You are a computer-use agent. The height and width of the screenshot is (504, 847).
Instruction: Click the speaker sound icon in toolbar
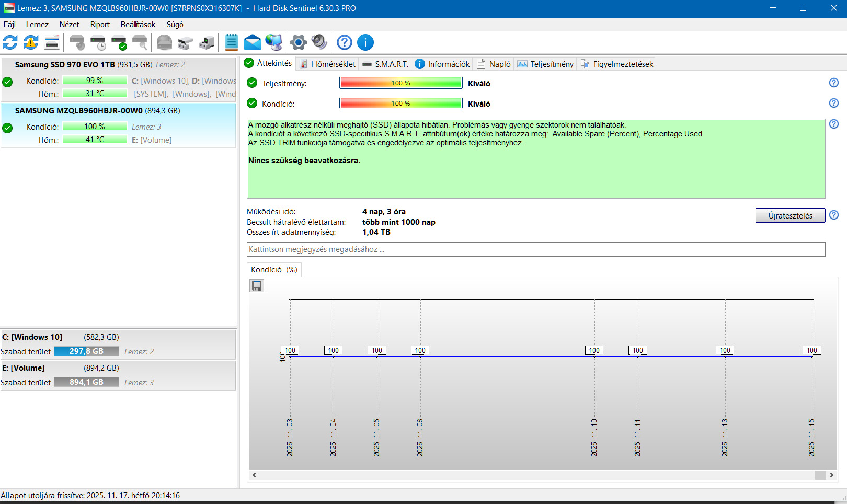tap(319, 42)
